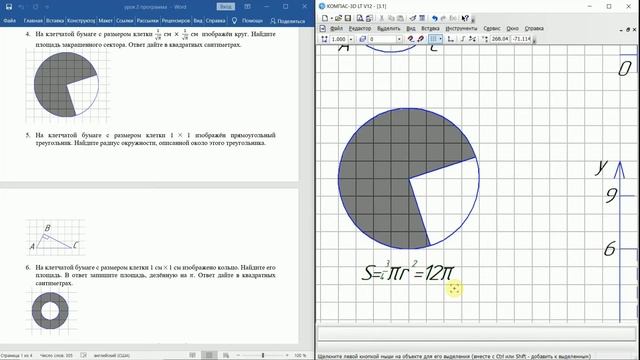Click the Save diskette icon in KOMPAS
This screenshot has height=360, width=640.
[x=348, y=18]
